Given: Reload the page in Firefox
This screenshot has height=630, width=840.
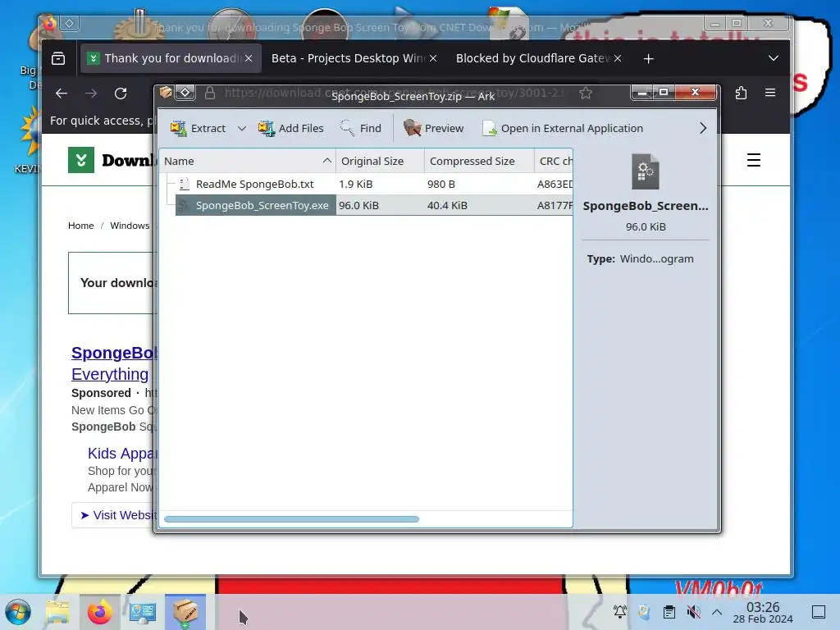Looking at the screenshot, I should click(x=121, y=94).
